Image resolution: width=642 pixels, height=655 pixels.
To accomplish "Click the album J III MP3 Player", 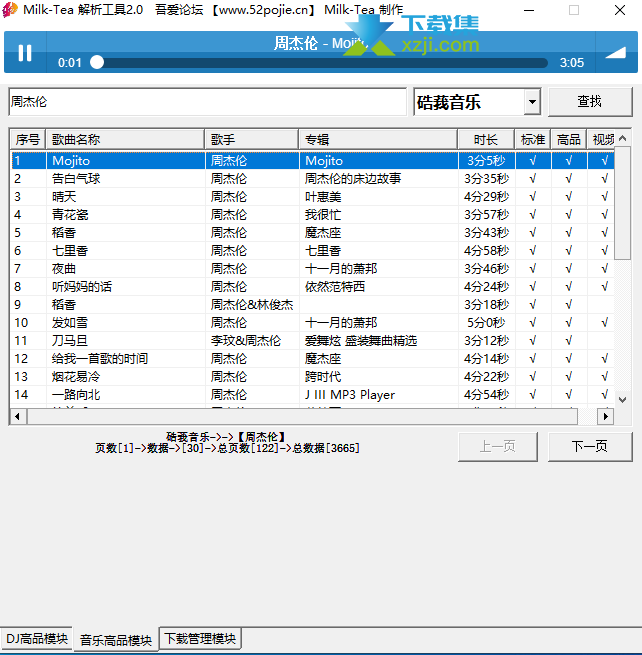I will [350, 394].
